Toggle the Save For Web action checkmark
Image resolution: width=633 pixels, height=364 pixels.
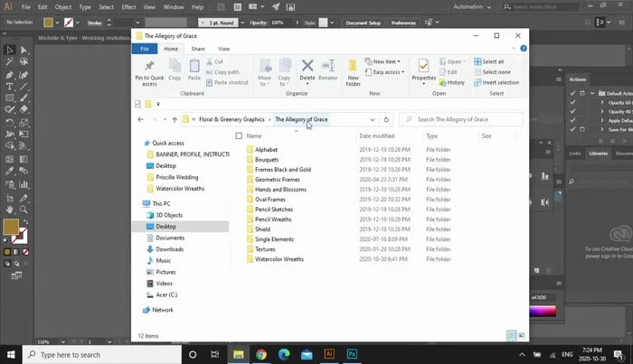click(x=573, y=129)
